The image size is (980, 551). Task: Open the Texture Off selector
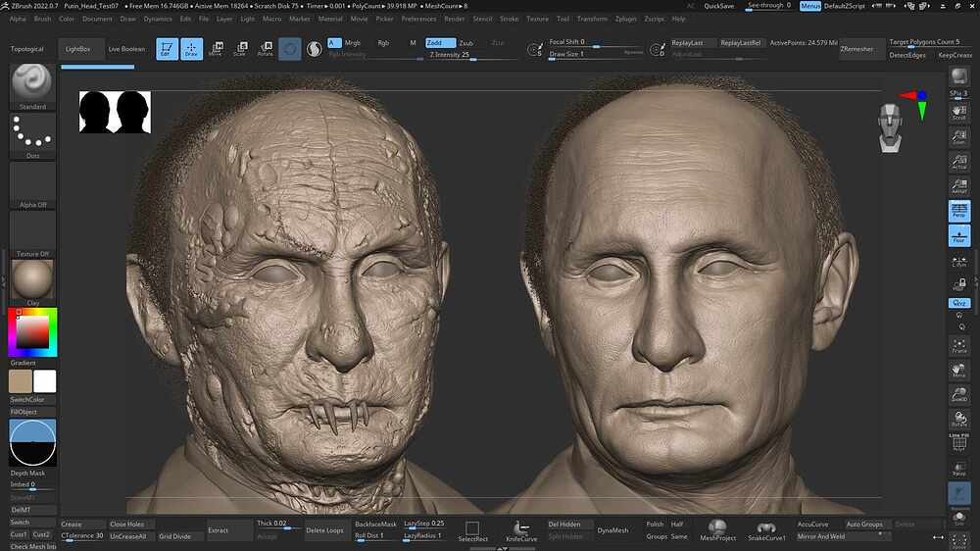[32, 234]
